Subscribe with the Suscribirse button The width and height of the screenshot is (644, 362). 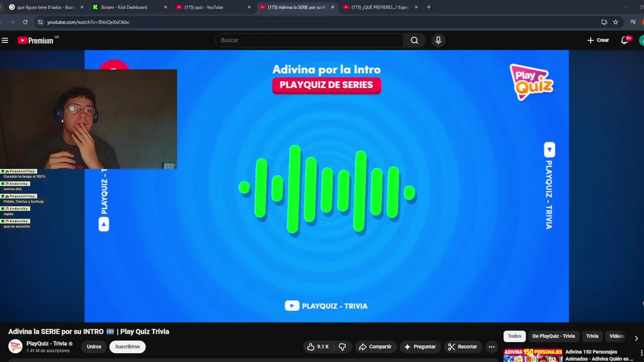(x=127, y=346)
